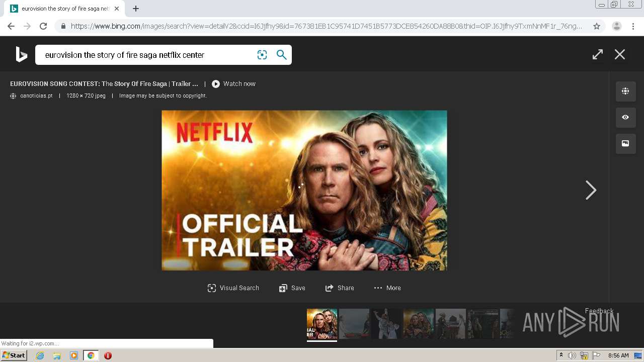Select the eurovision fire saga browser tab
The height and width of the screenshot is (362, 644).
[63, 9]
